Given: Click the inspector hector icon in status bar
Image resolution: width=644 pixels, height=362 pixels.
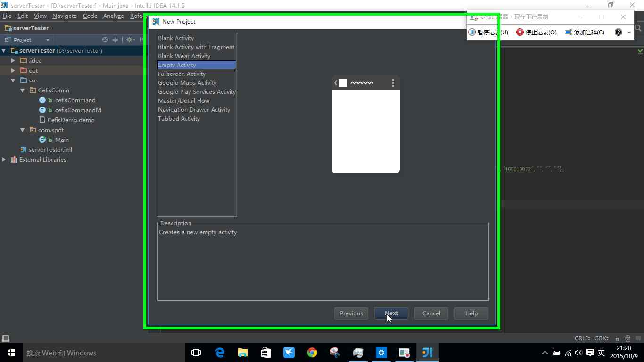Looking at the screenshot, I should coord(627,338).
